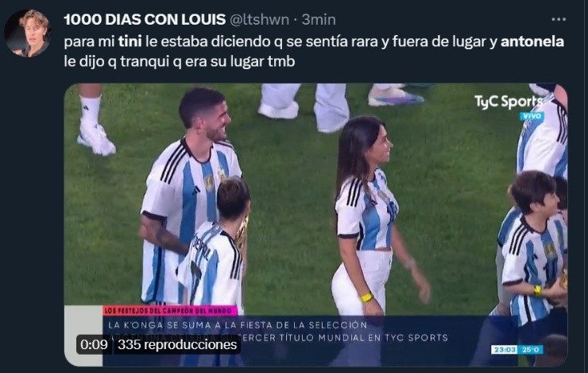The image size is (588, 373).
Task: Click the 0:09 video duration badge
Action: (x=94, y=344)
